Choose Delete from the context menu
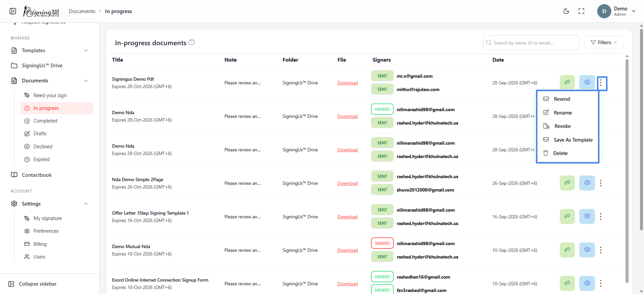The image size is (644, 294). coord(568,153)
